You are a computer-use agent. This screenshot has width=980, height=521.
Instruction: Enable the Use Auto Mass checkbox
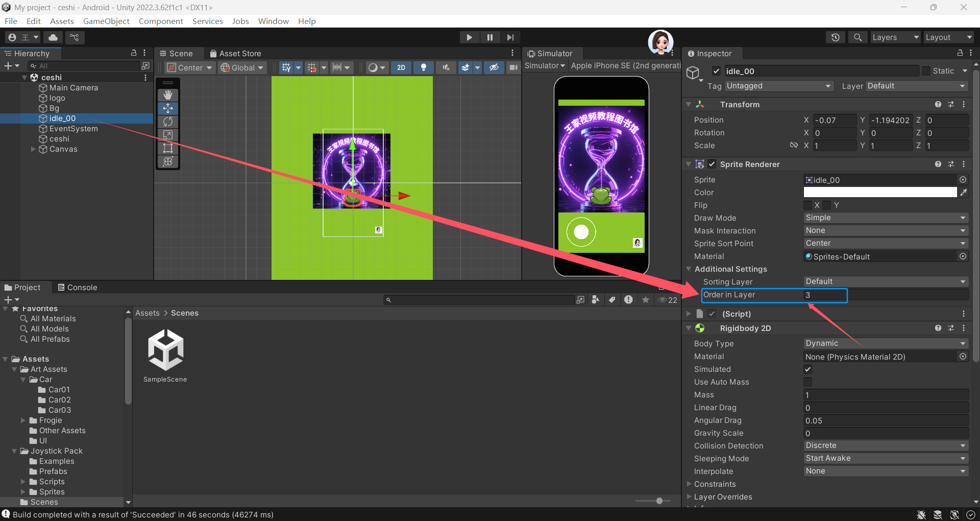click(x=807, y=382)
